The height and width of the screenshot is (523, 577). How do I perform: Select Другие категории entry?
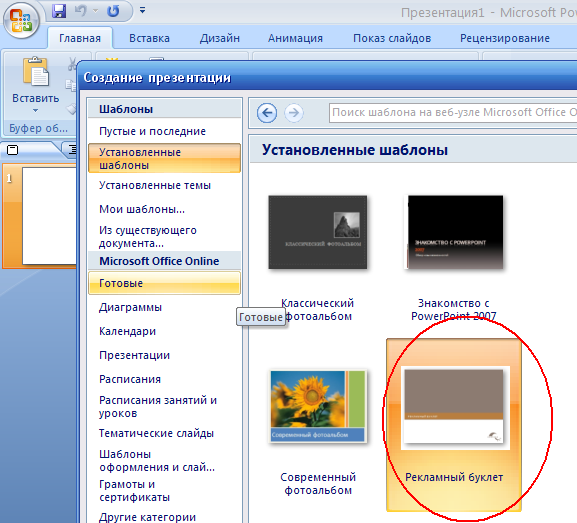point(164,517)
